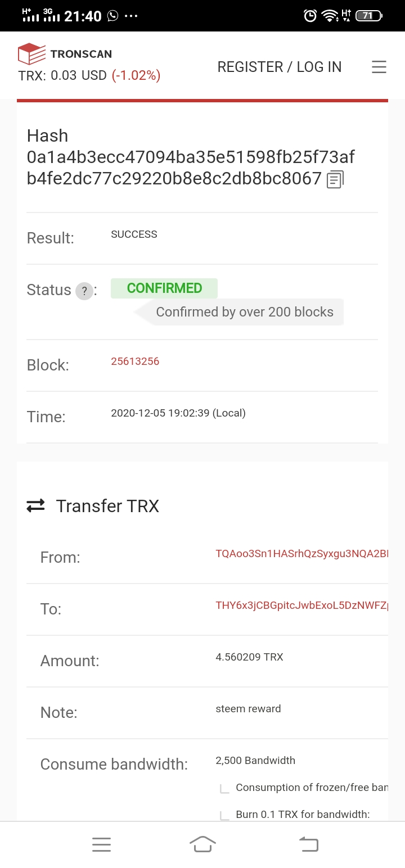Tap the alarm icon in status bar
Image resolution: width=405 pixels, height=868 pixels.
(x=310, y=16)
